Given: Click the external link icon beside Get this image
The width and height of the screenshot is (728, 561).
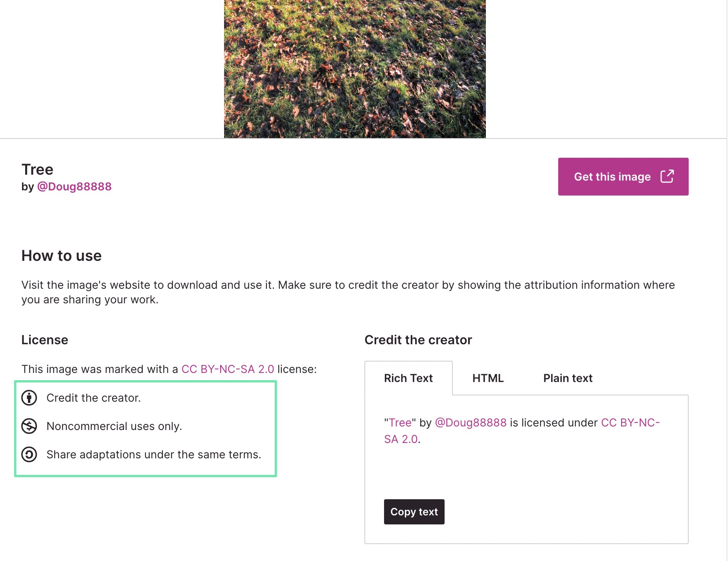Looking at the screenshot, I should point(667,177).
